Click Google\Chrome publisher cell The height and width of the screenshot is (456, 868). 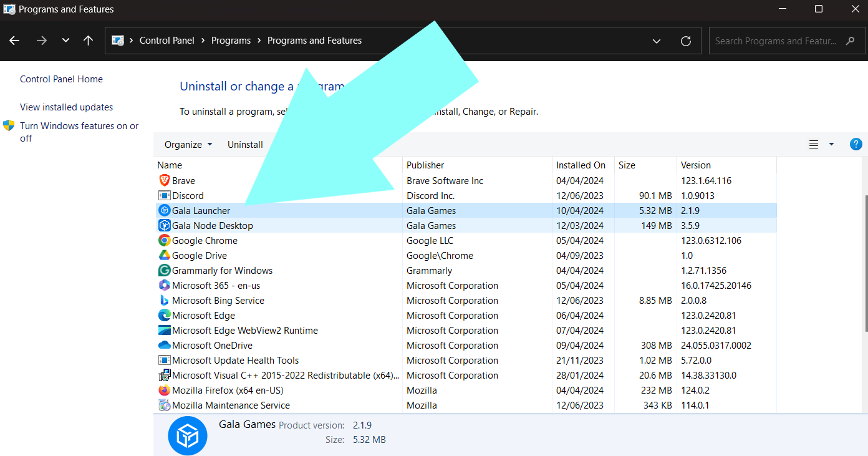(440, 255)
